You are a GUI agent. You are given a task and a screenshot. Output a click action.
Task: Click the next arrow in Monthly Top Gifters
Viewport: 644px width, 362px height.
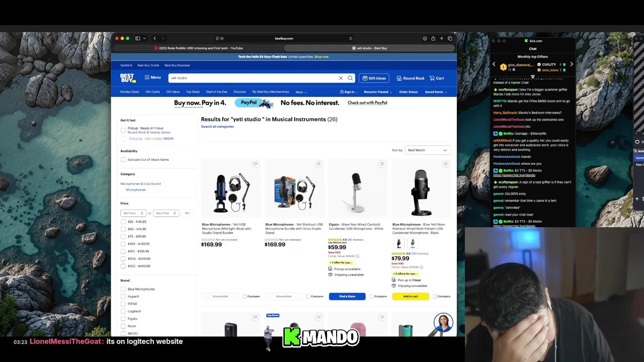[x=571, y=64]
